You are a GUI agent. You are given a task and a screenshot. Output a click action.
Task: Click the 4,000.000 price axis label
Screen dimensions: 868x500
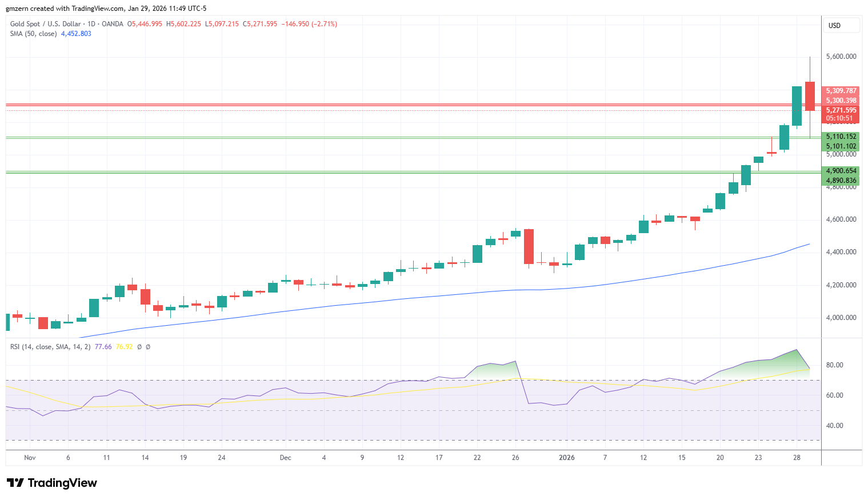tap(841, 318)
